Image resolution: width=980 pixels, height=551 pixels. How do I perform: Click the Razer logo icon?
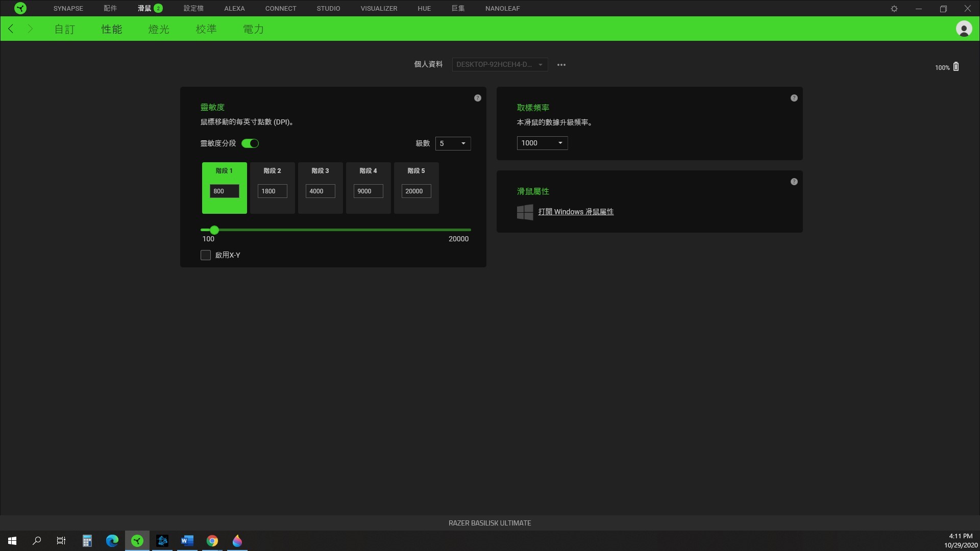pyautogui.click(x=20, y=8)
